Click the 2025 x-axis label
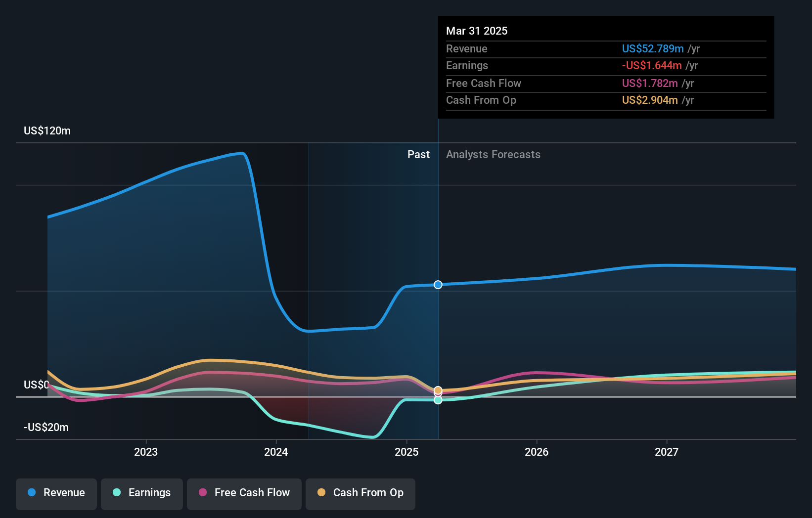The width and height of the screenshot is (812, 518). pyautogui.click(x=406, y=452)
